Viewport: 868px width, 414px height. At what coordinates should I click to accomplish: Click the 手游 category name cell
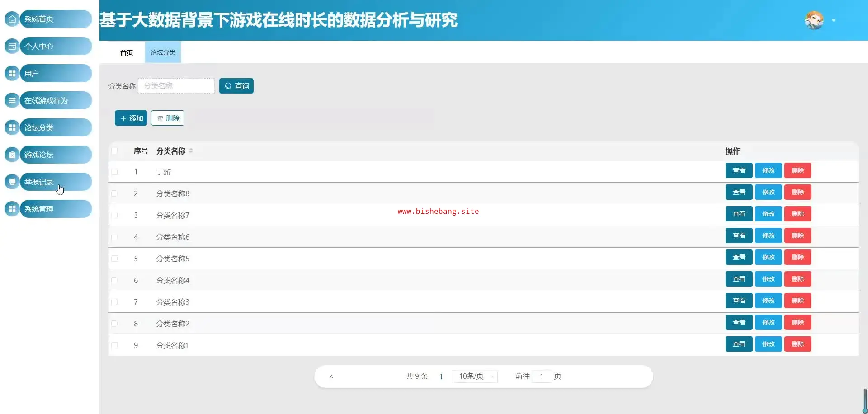[164, 172]
